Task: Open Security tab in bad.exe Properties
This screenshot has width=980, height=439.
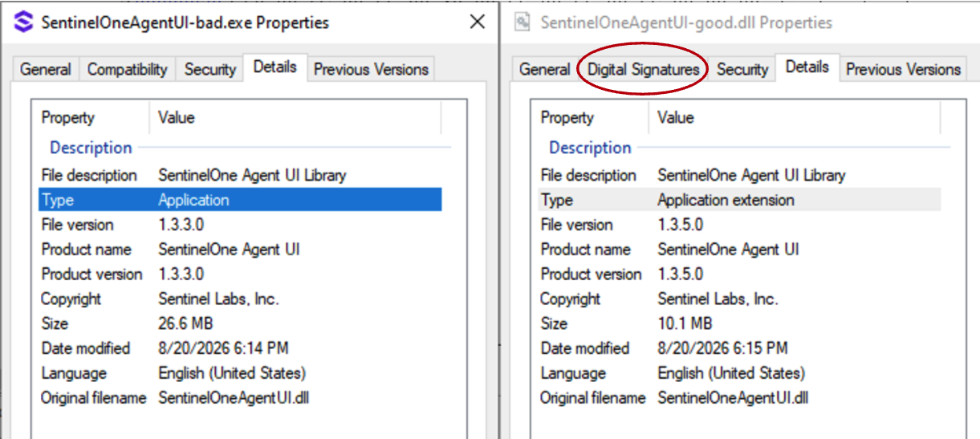Action: click(x=209, y=70)
